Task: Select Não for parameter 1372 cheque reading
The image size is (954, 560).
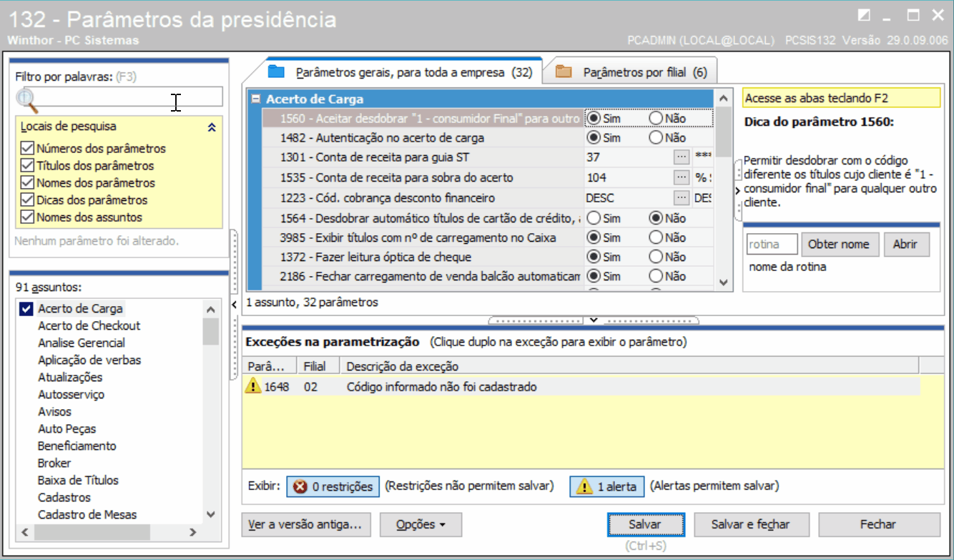Action: pyautogui.click(x=656, y=257)
